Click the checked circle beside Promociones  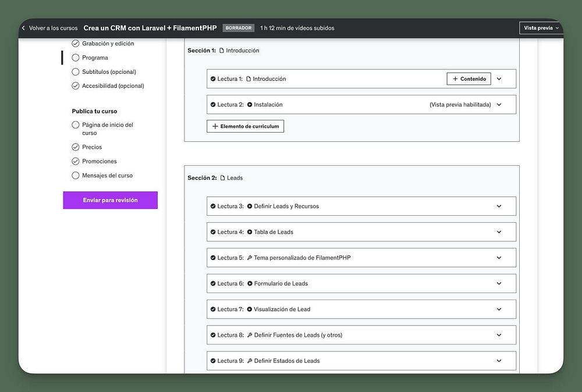coord(75,161)
